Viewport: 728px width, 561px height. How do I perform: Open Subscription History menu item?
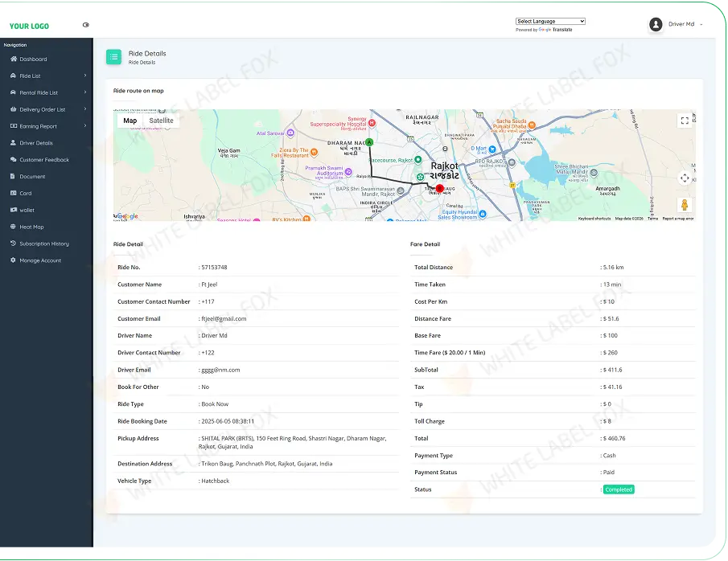[x=44, y=244]
